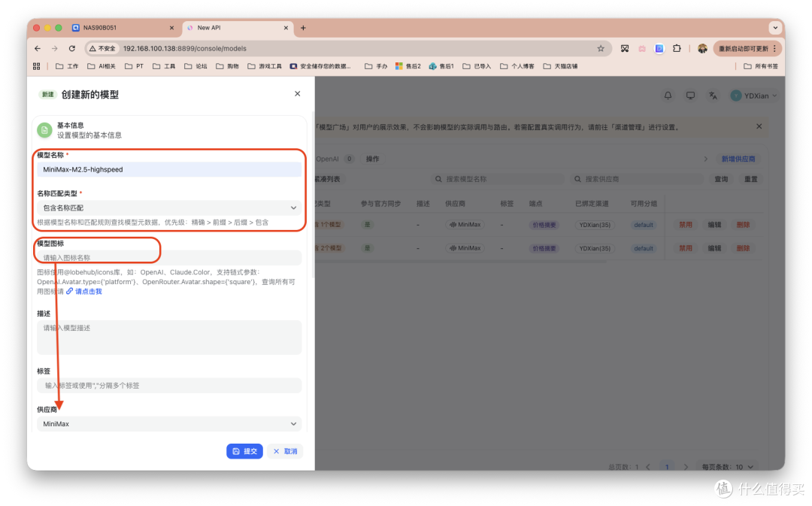Edit the second model row with 编辑

(x=714, y=248)
